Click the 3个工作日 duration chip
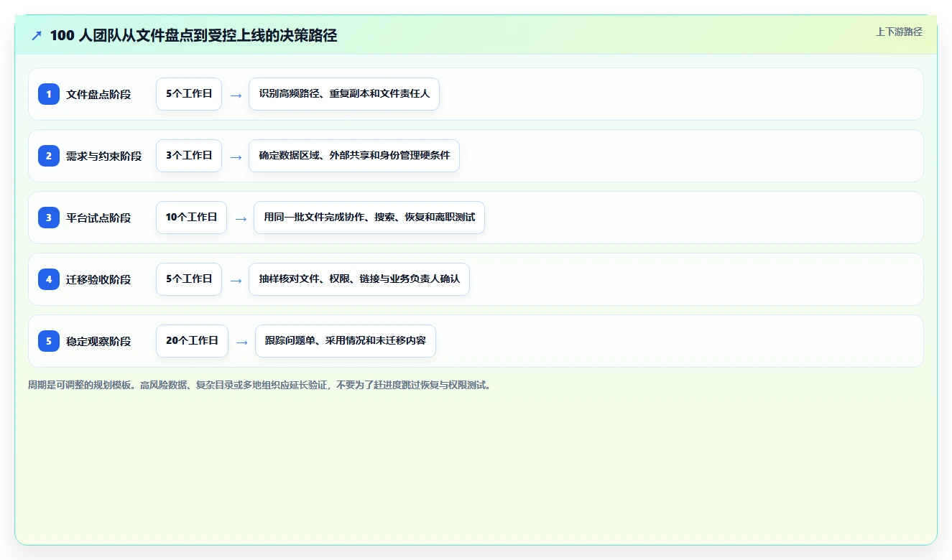This screenshot has height=560, width=952. point(189,156)
